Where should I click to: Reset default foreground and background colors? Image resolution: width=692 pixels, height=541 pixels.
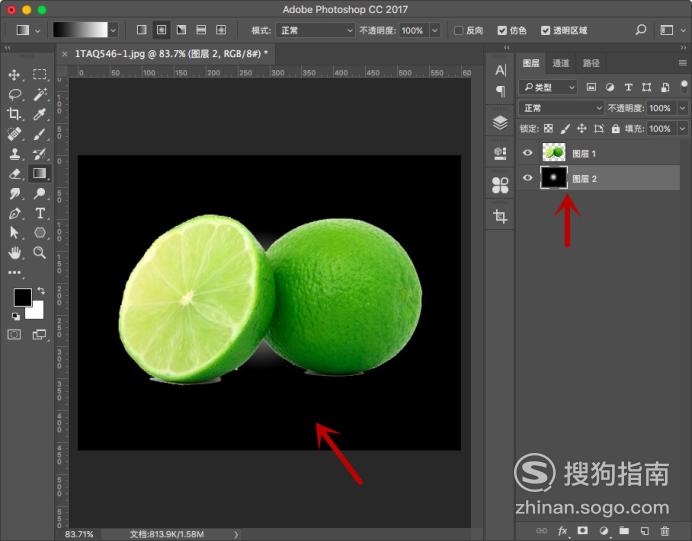(x=15, y=316)
